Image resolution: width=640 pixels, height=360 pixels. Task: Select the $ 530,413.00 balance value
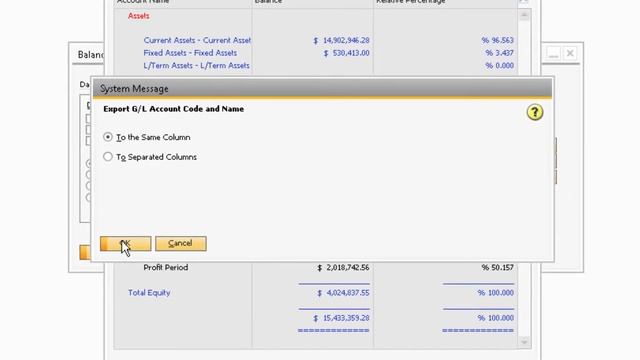click(346, 53)
